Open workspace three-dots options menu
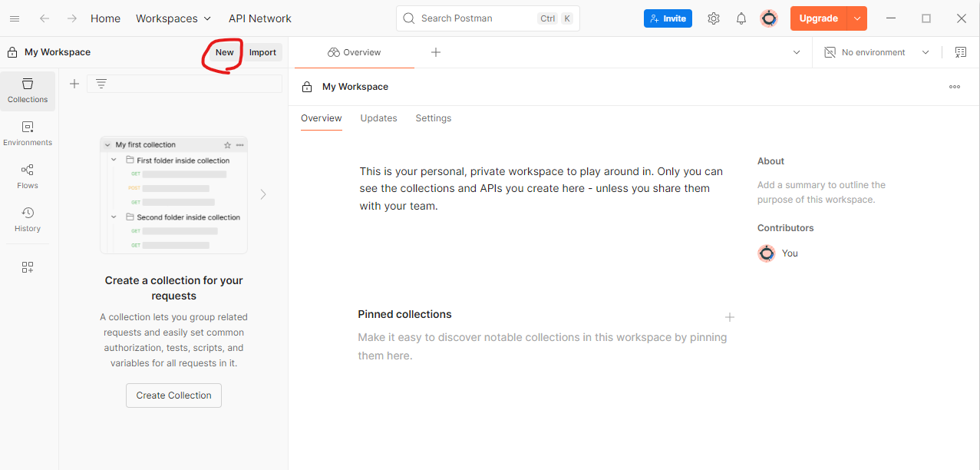 pos(955,87)
